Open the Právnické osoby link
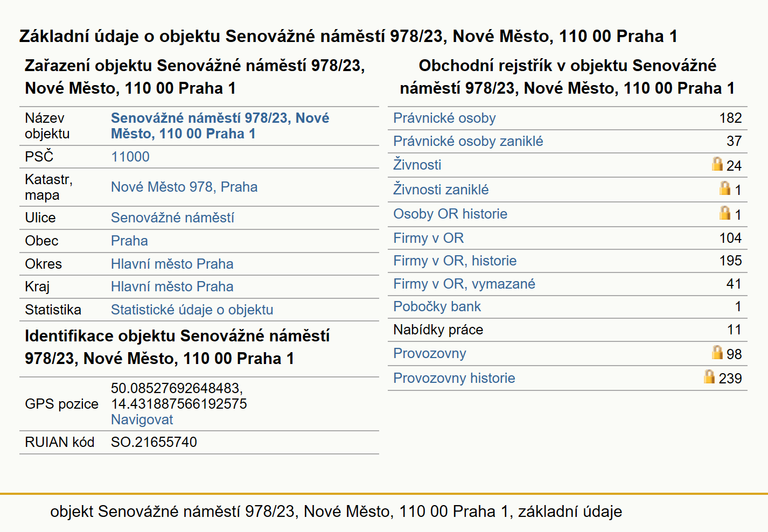The width and height of the screenshot is (768, 532). 444,118
